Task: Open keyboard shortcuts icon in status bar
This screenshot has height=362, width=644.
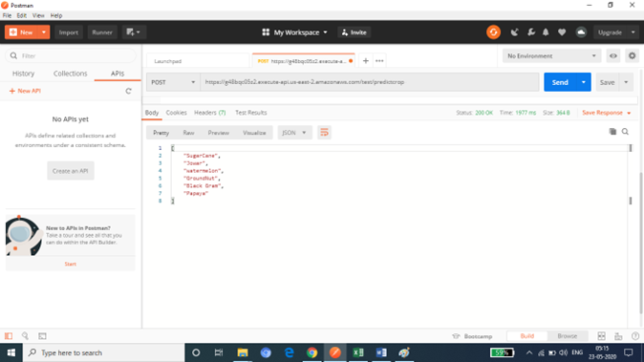Action: tap(618, 336)
